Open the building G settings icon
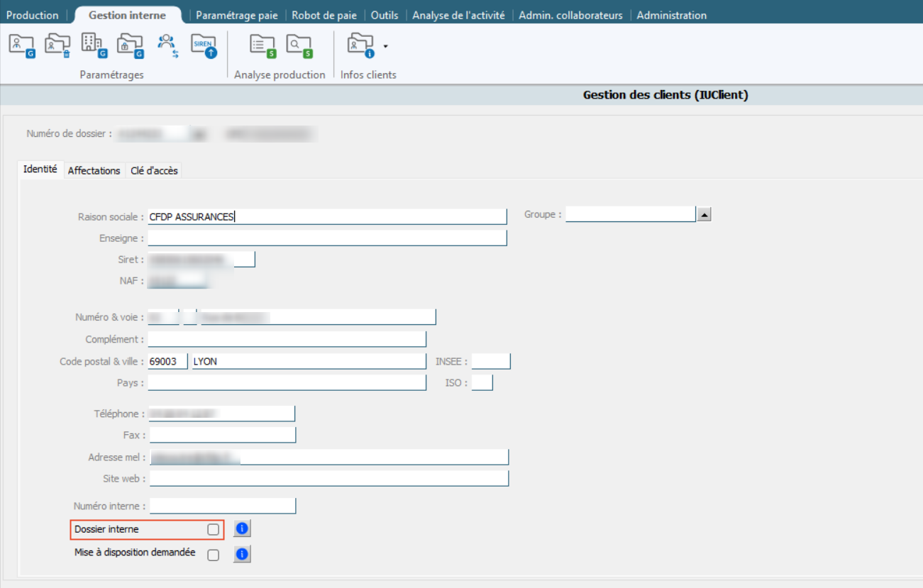Screen dimensions: 923x588 coord(94,45)
